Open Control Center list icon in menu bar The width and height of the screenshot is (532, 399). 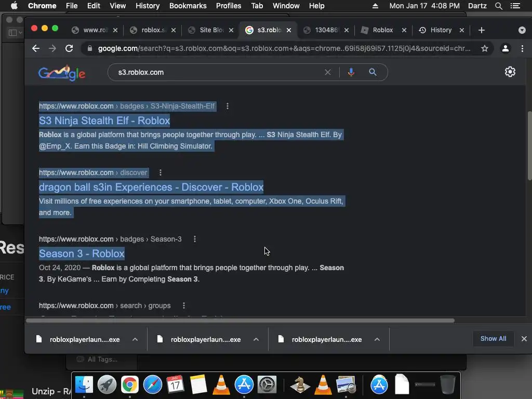tap(515, 6)
